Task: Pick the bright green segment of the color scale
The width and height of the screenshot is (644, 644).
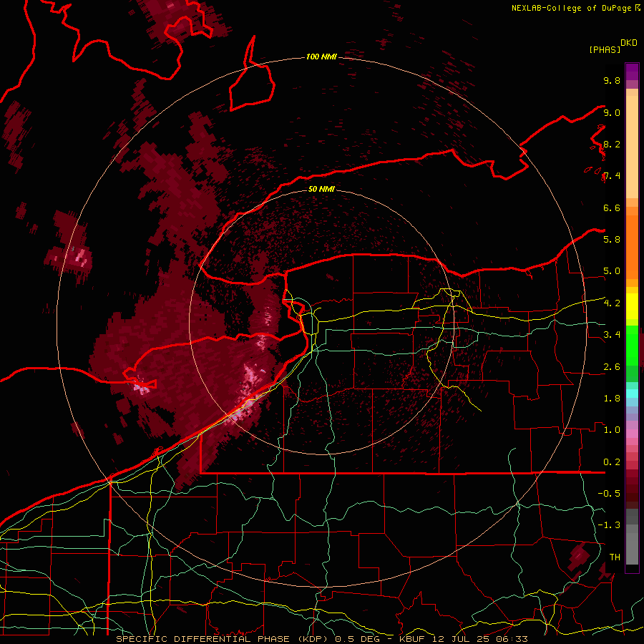Action: tap(632, 345)
